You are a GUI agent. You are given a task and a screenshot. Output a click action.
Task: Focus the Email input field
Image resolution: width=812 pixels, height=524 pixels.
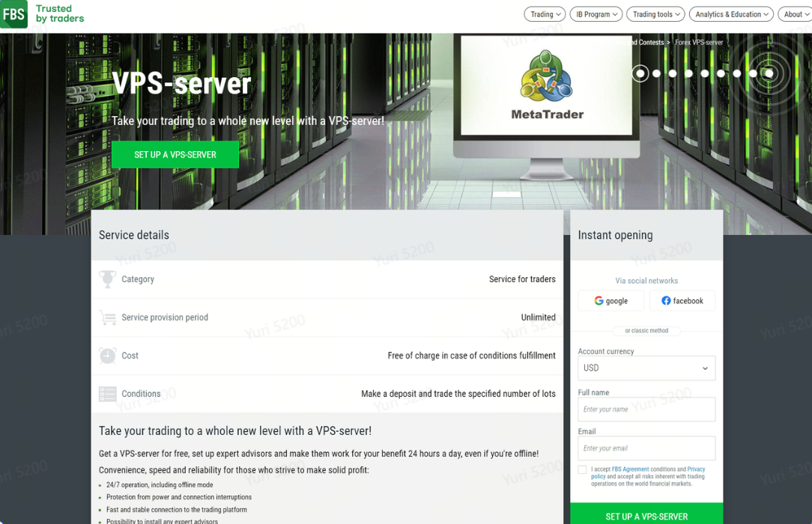click(x=646, y=448)
